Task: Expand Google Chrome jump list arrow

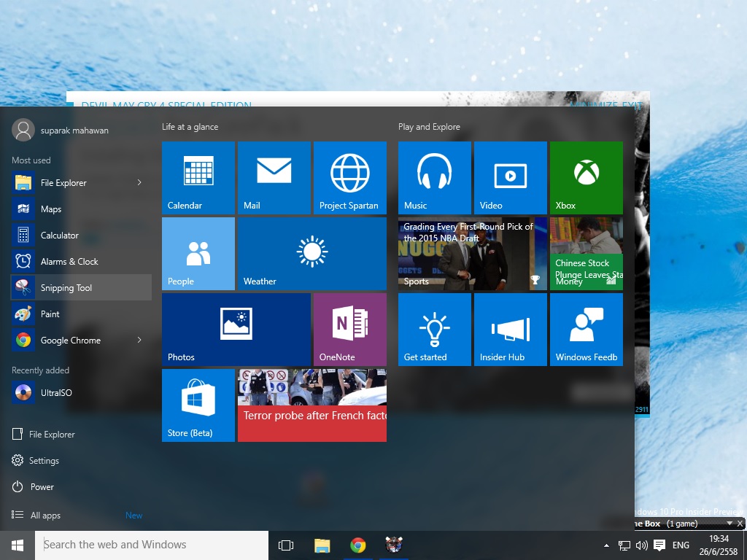Action: 139,340
